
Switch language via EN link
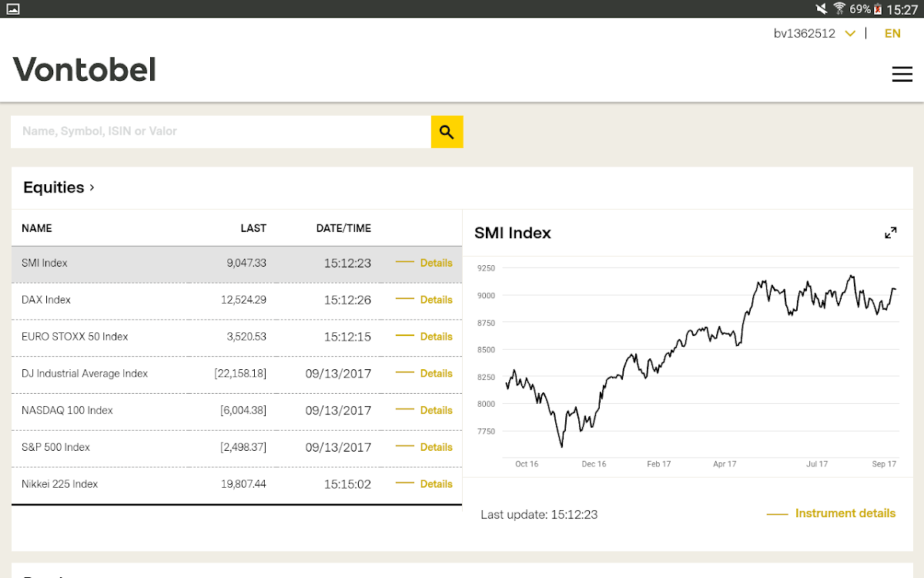click(892, 33)
